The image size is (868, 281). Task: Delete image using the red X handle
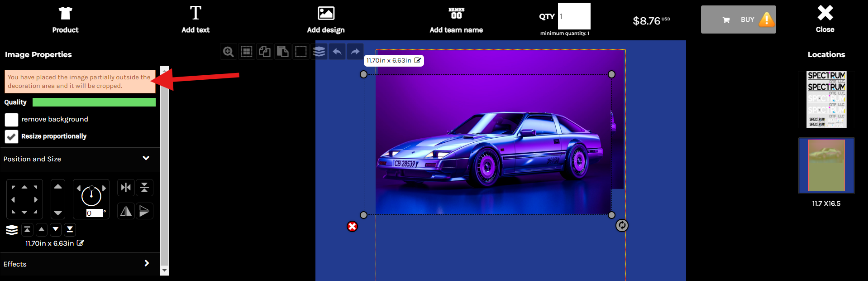coord(352,227)
